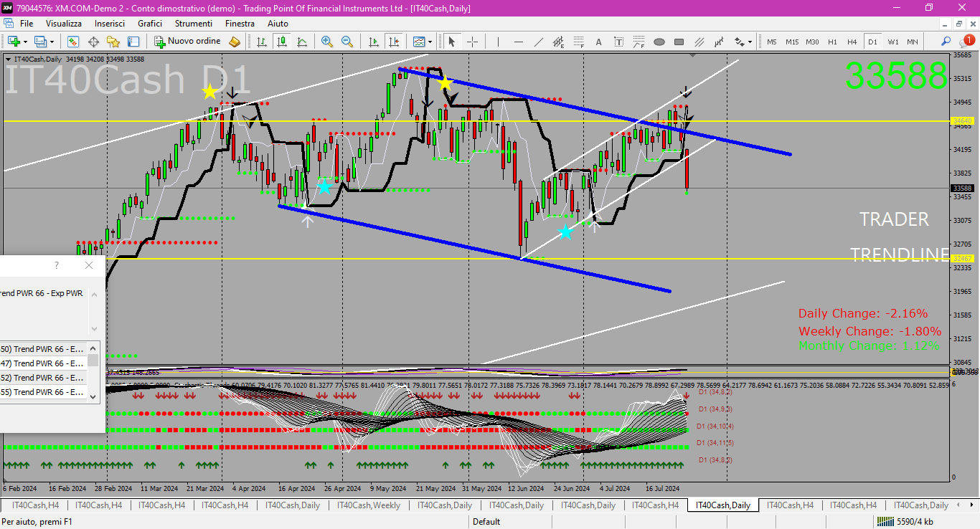
Task: Select the equidistant channel tool
Action: [x=559, y=42]
